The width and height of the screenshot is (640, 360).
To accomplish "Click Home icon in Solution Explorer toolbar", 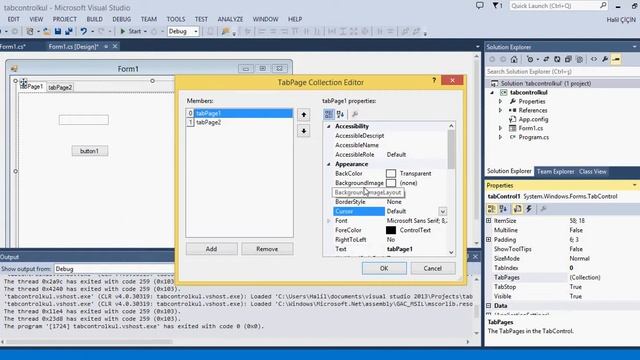I will pos(514,59).
